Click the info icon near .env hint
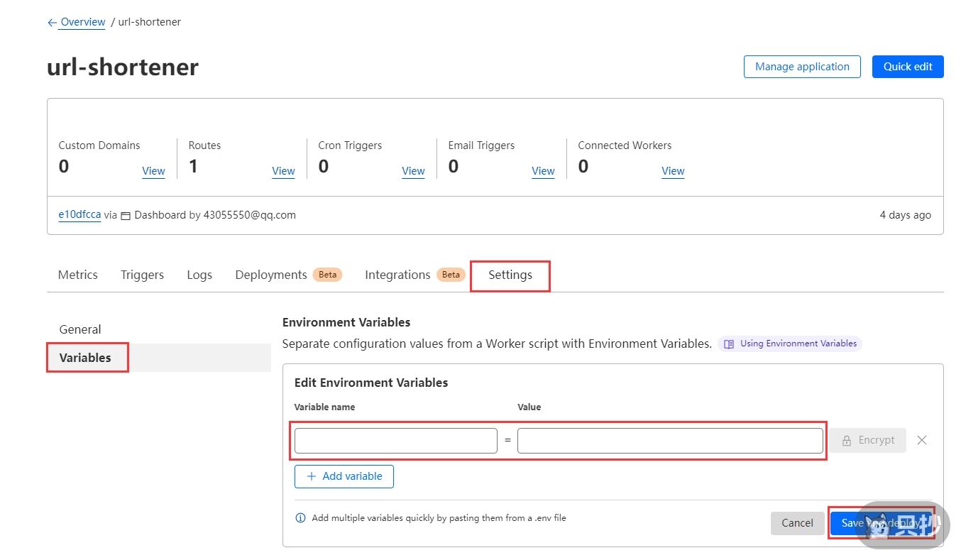This screenshot has height=560, width=961. (x=300, y=518)
